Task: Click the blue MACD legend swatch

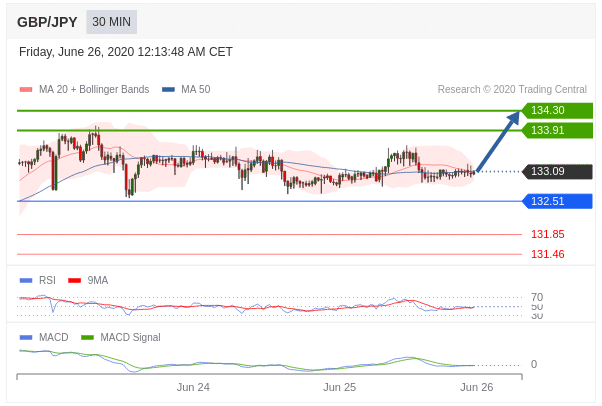Action: click(x=26, y=338)
